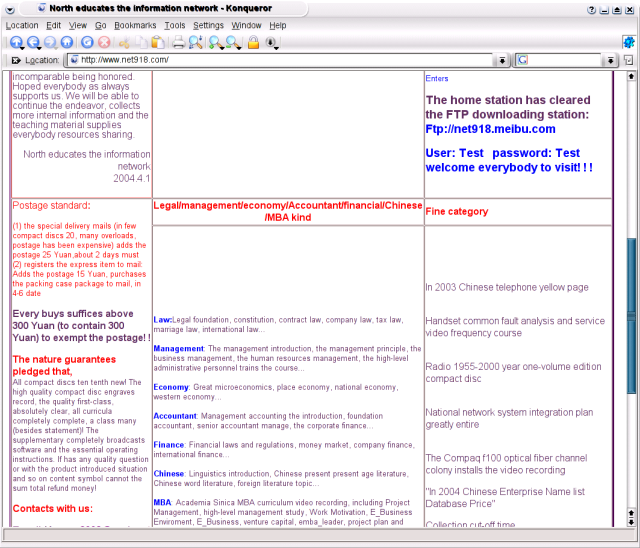This screenshot has height=548, width=640.
Task: Click the 'Finance' category link
Action: (x=169, y=445)
